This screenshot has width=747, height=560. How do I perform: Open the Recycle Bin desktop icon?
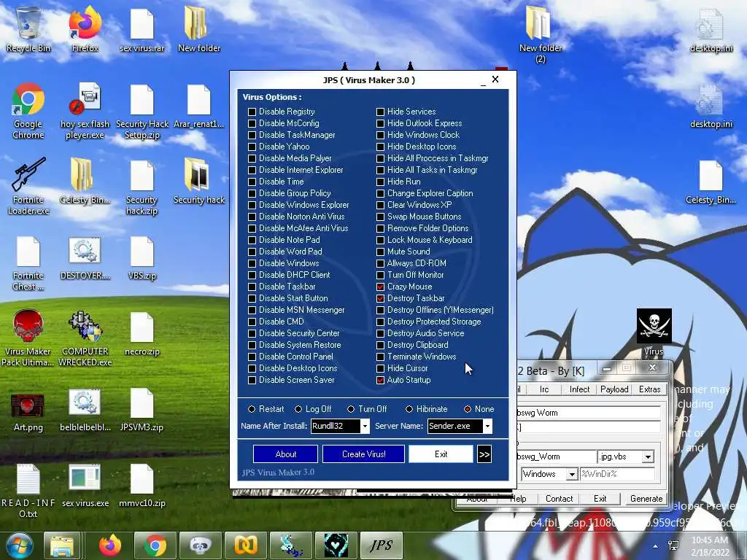28,29
